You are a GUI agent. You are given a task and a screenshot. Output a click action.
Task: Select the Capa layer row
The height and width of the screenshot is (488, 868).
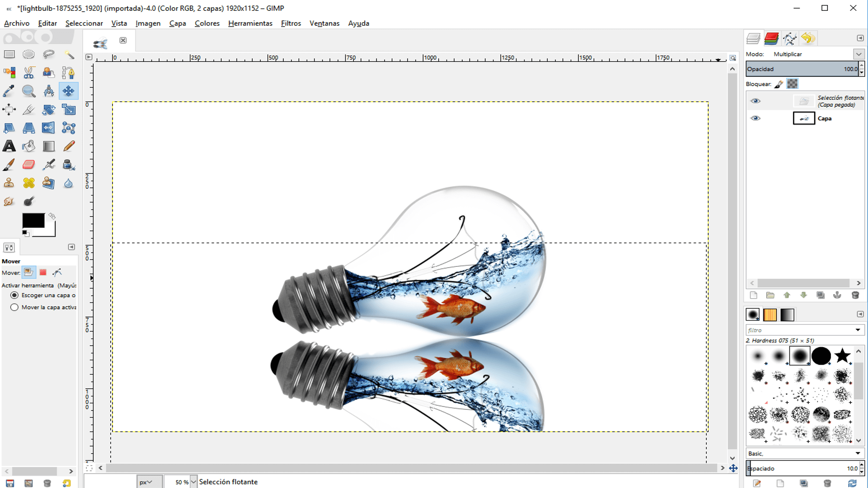[x=805, y=118]
